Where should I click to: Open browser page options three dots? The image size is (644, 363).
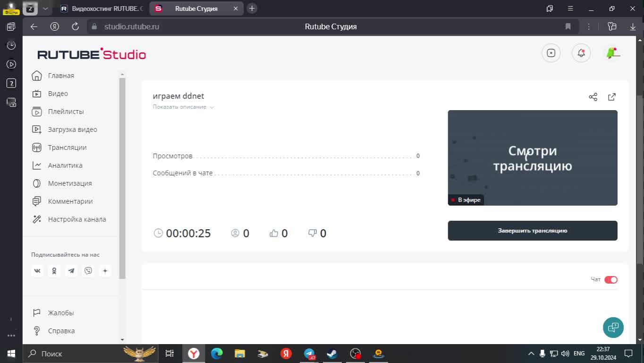(589, 26)
